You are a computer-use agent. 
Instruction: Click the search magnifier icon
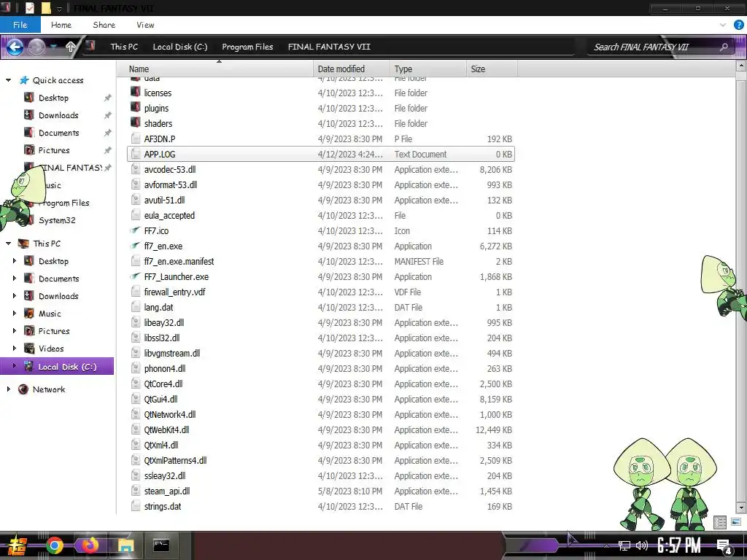[724, 47]
